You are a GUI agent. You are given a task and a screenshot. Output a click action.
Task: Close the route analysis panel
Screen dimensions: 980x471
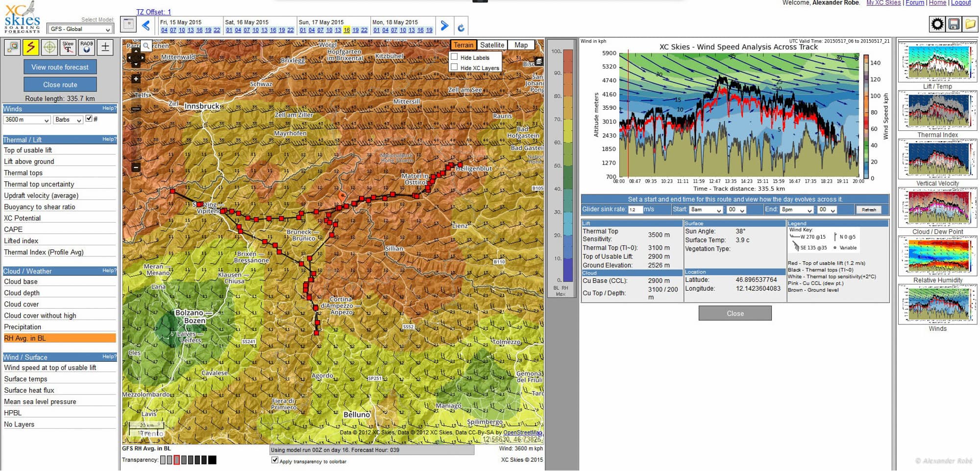click(735, 314)
